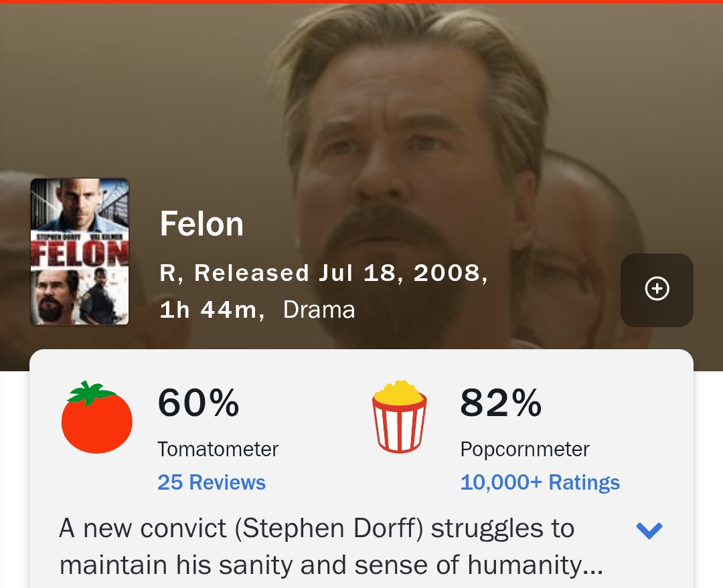Click the 82% Popcornmeter score

501,403
